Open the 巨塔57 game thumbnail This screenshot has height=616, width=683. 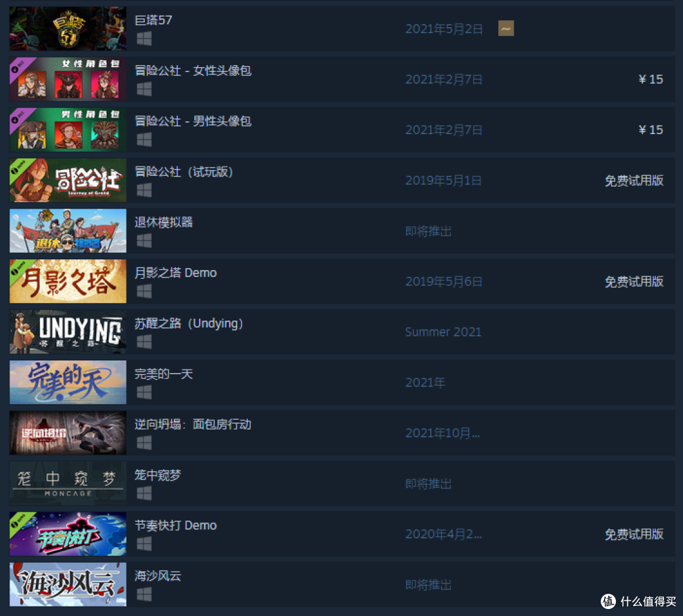(x=68, y=28)
